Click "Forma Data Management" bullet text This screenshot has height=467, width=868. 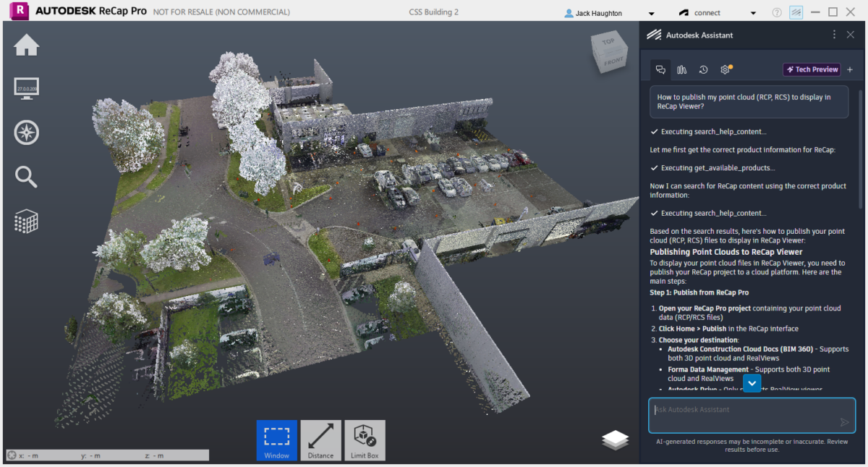707,369
